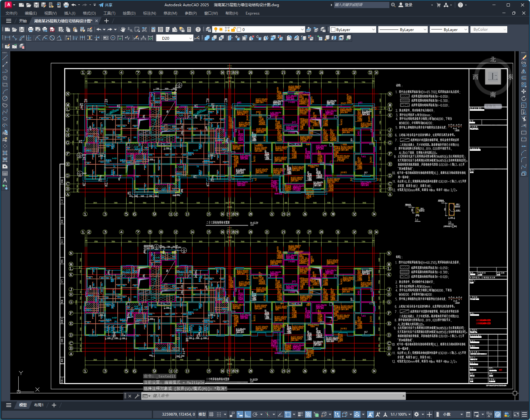Toggle Polar tracking in status bar

(x=255, y=414)
